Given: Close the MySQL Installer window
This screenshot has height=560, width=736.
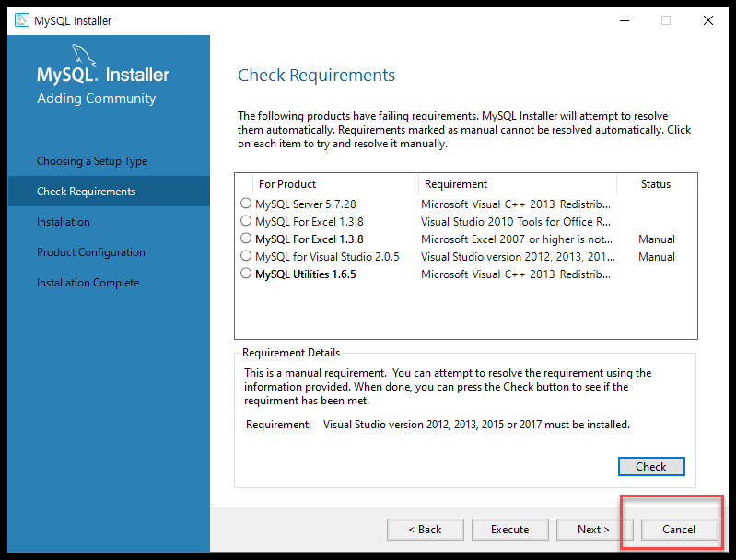Looking at the screenshot, I should click(x=708, y=20).
